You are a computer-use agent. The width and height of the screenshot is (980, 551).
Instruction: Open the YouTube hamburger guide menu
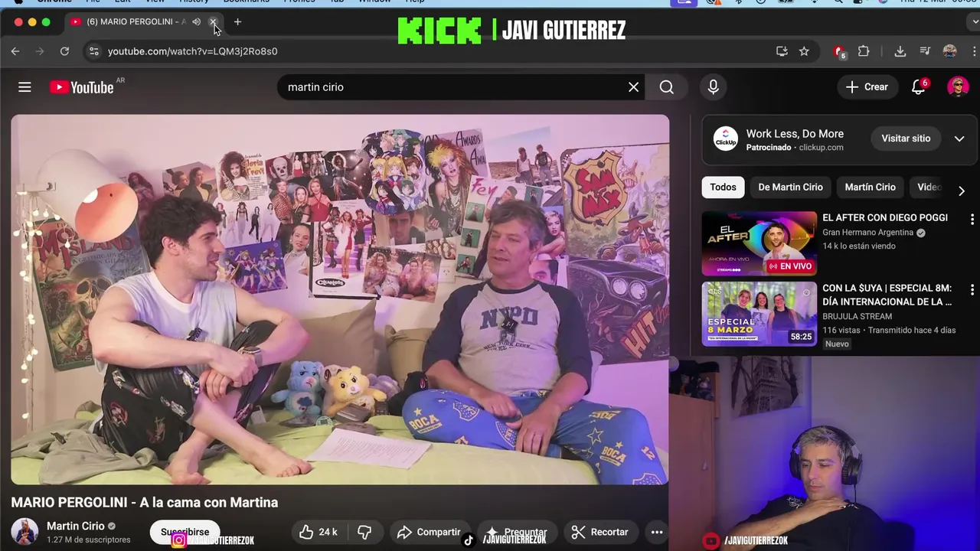point(24,87)
